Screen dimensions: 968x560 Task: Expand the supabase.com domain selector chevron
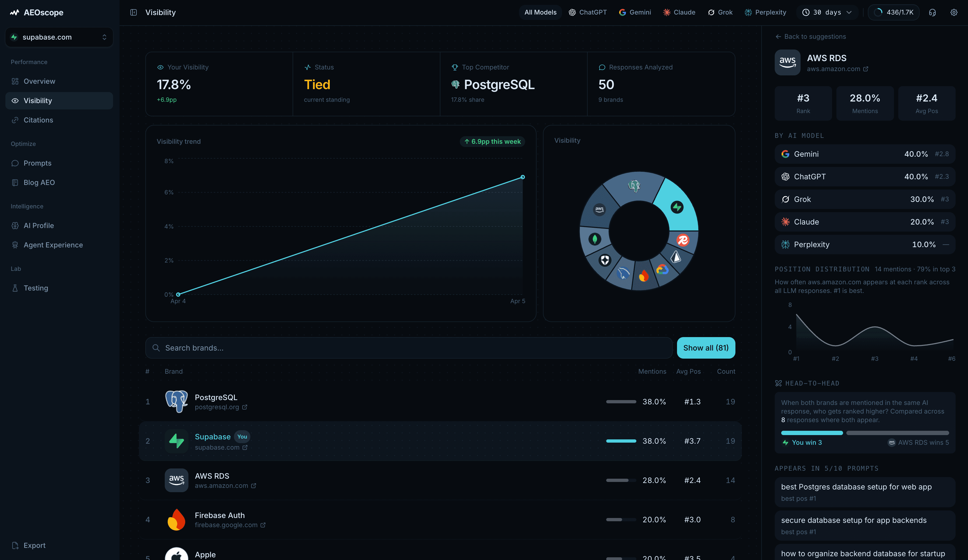(x=104, y=37)
